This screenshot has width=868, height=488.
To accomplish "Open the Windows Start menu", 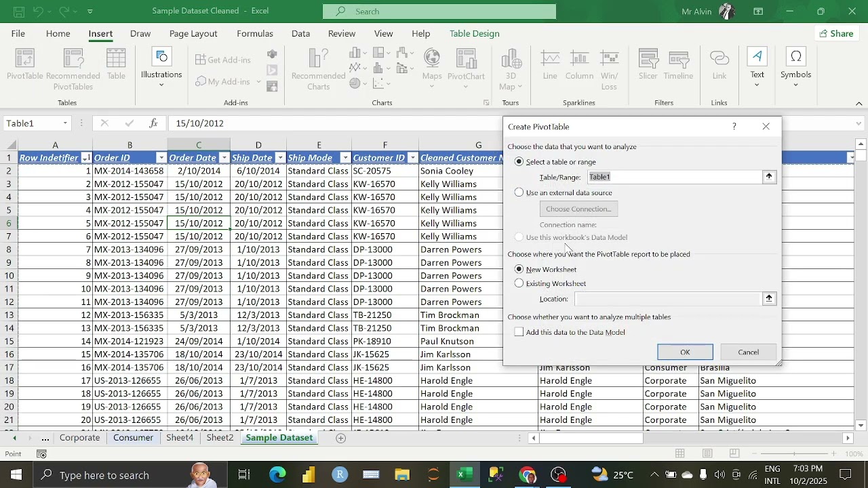I will [x=16, y=474].
